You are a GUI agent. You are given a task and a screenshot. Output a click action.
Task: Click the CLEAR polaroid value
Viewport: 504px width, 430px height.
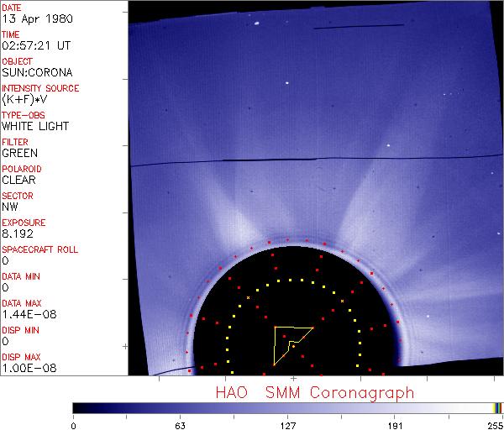18,180
